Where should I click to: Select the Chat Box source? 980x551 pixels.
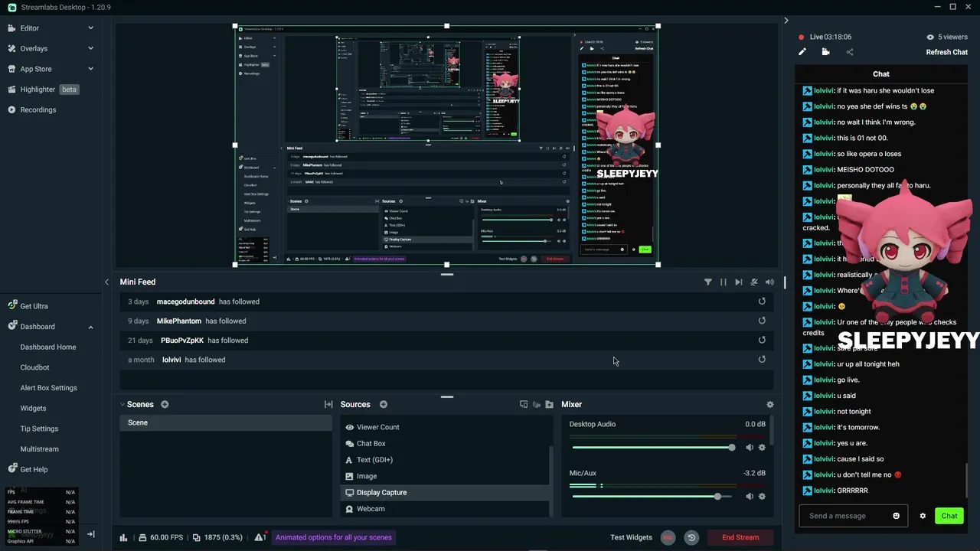coord(445,443)
